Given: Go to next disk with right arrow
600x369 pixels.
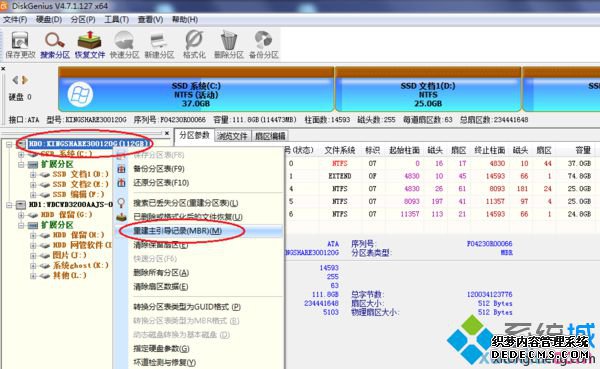Looking at the screenshot, I should coord(25,80).
